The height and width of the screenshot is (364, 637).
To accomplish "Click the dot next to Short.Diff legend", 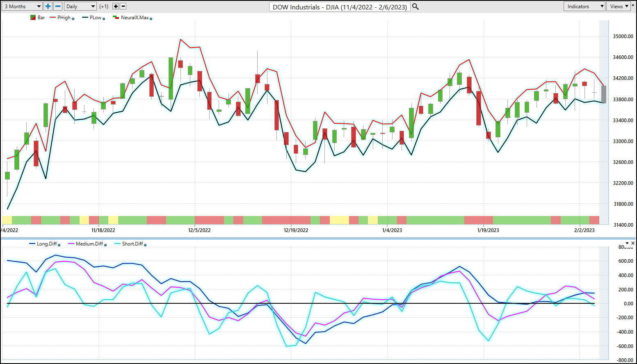I will click(145, 245).
